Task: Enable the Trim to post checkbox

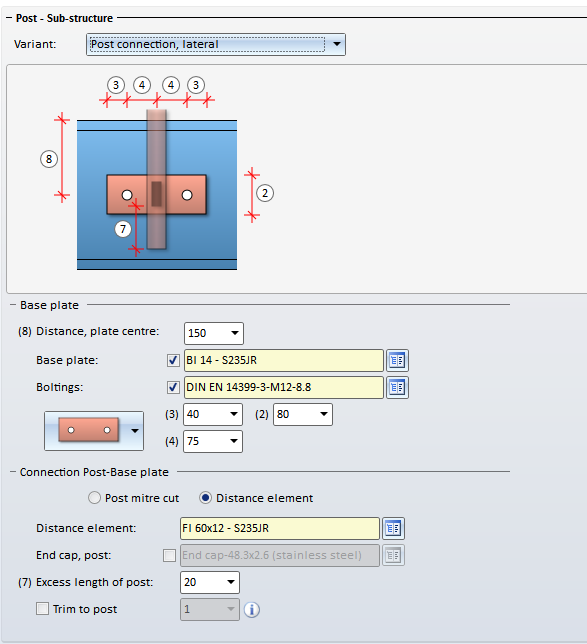Action: tap(42, 609)
